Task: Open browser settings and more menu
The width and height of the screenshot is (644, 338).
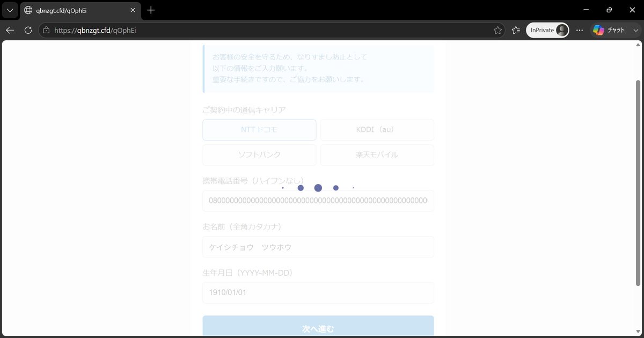Action: coord(580,31)
